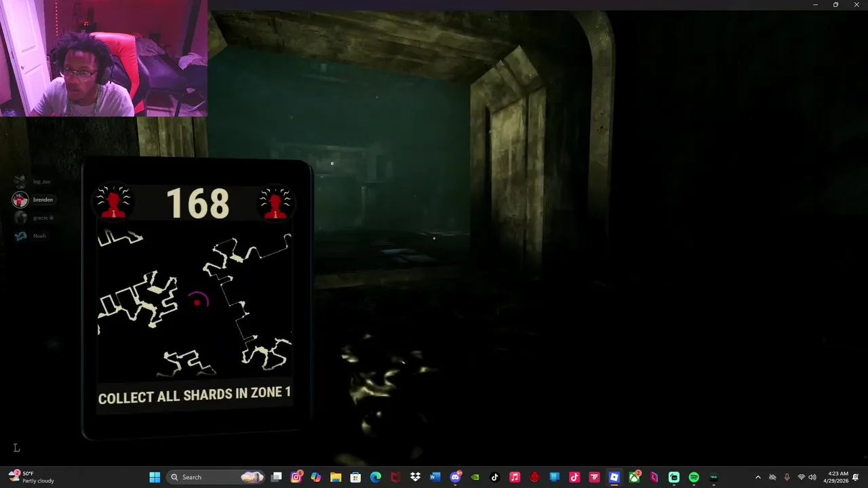The image size is (868, 488).
Task: Restore down the game window
Action: (835, 5)
